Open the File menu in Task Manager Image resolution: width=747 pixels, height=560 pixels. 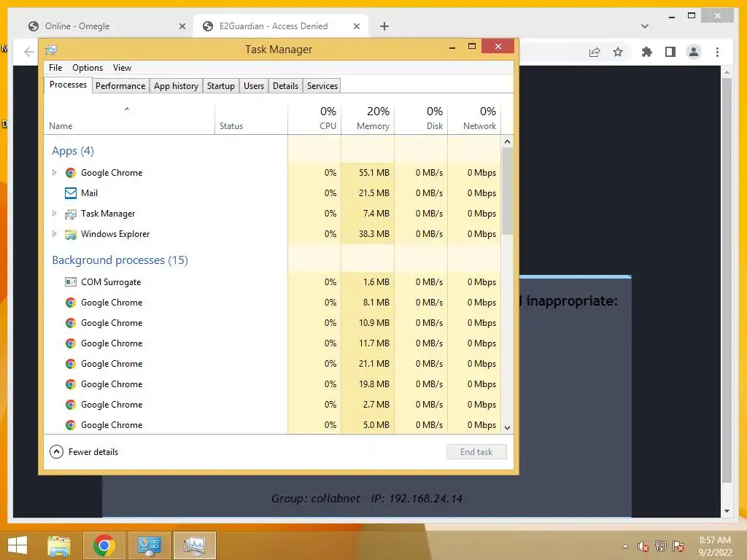coord(55,68)
